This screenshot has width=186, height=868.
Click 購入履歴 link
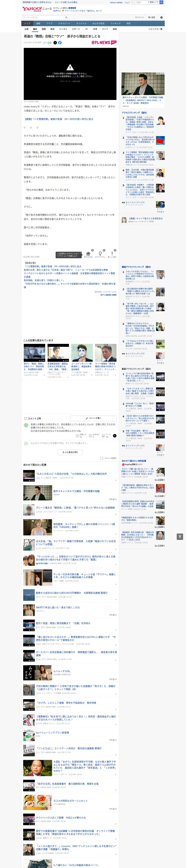[152, 18]
